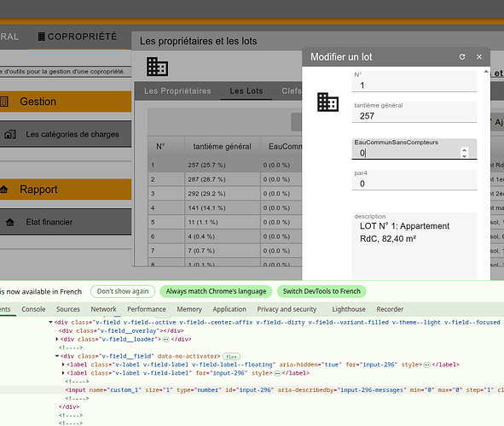Click the building icon beside COPROPRIÉTÉ tab
Screen dimensions: 504x426
pyautogui.click(x=41, y=37)
